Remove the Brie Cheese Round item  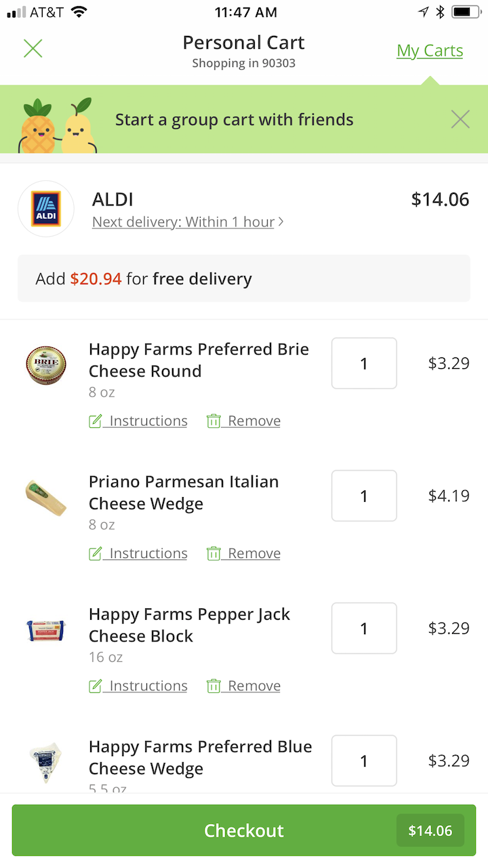coord(243,421)
